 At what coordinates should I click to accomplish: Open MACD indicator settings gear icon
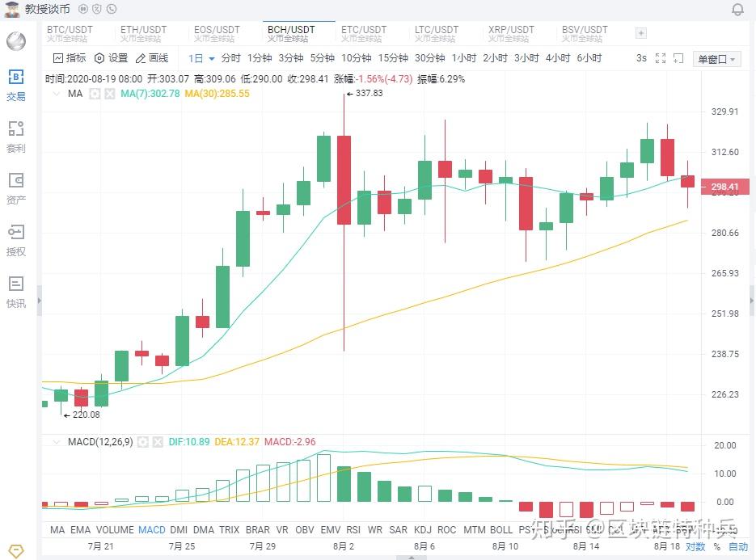143,442
